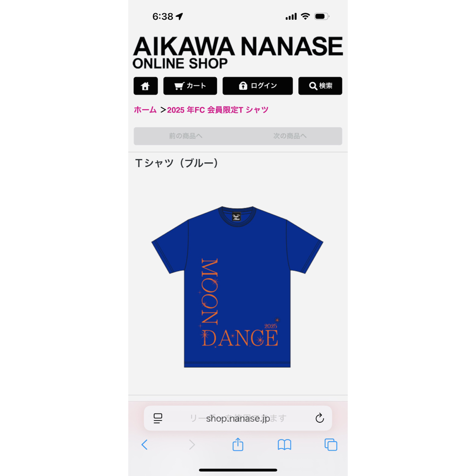This screenshot has height=476, width=476.
Task: Open 2025年FC会員限定Tシャツ category link
Action: [x=218, y=110]
